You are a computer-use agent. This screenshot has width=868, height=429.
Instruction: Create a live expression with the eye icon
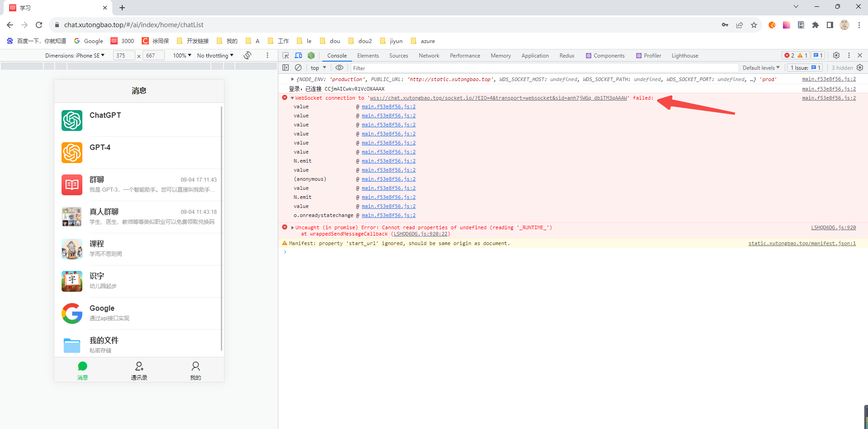pyautogui.click(x=339, y=67)
